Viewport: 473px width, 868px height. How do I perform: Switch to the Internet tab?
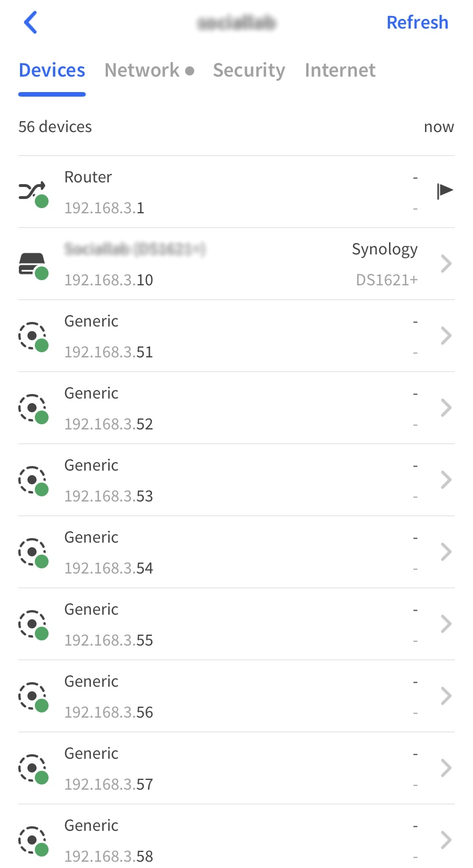(340, 70)
